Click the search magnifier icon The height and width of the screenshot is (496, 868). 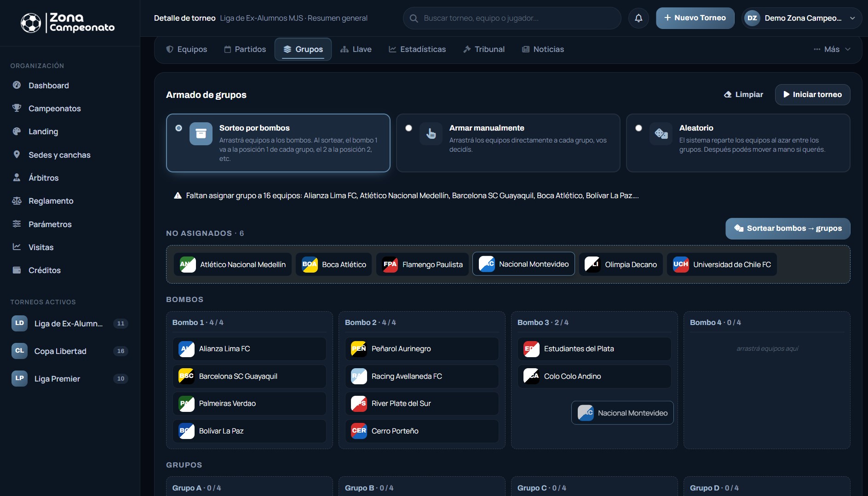(x=414, y=18)
